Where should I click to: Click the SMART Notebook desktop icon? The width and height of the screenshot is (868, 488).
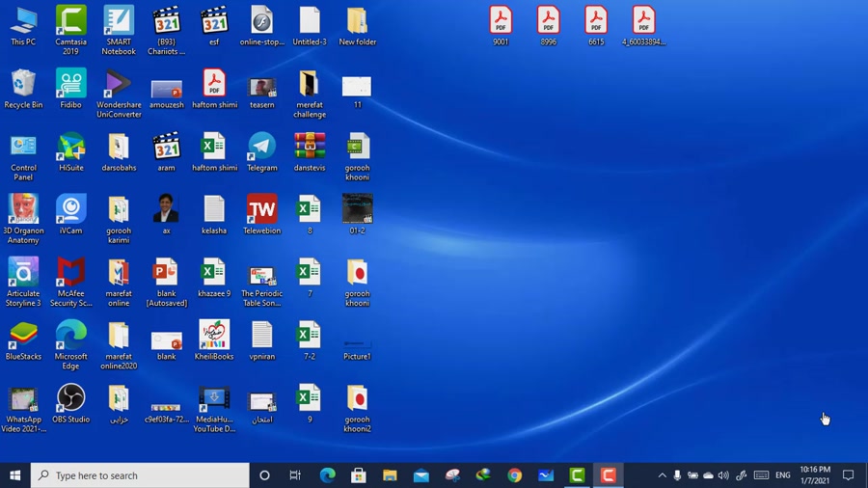coord(119,21)
